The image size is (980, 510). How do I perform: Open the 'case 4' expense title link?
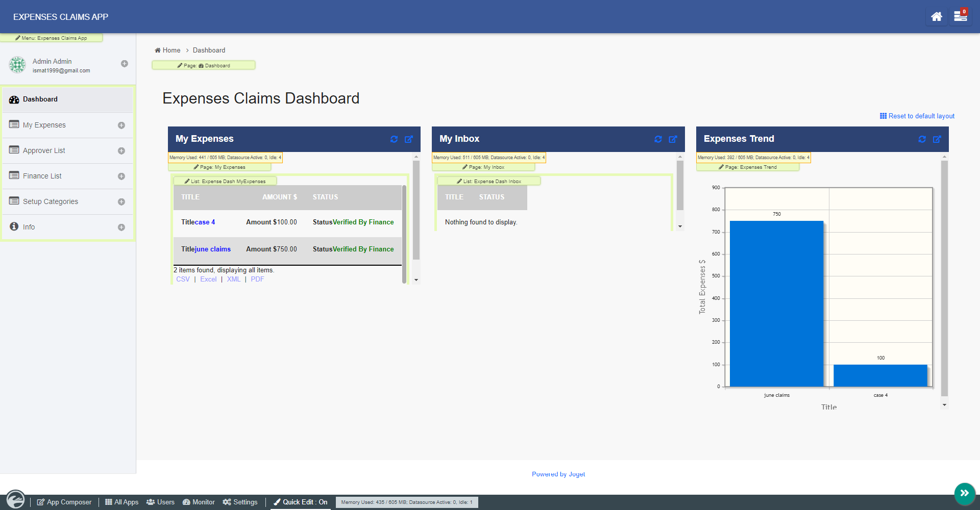pos(206,222)
